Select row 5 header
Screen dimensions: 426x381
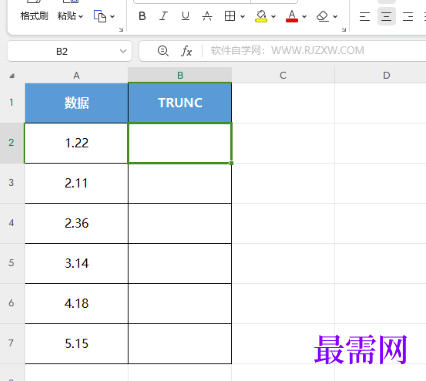tap(12, 263)
